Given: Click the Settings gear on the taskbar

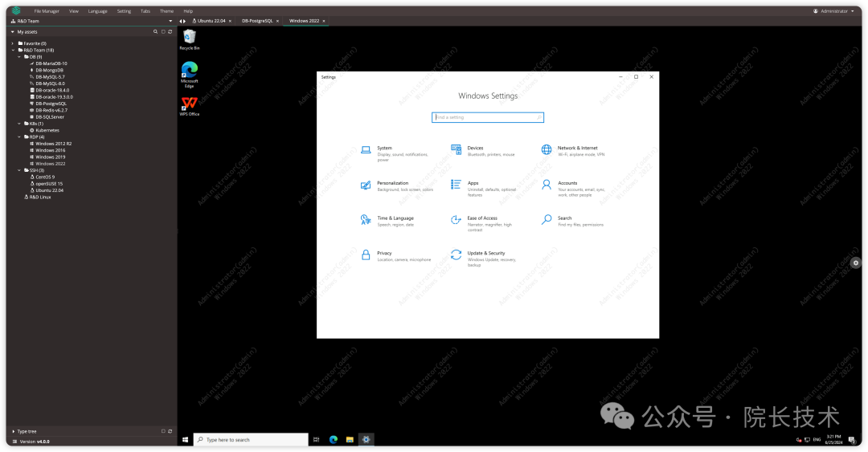Looking at the screenshot, I should (366, 440).
